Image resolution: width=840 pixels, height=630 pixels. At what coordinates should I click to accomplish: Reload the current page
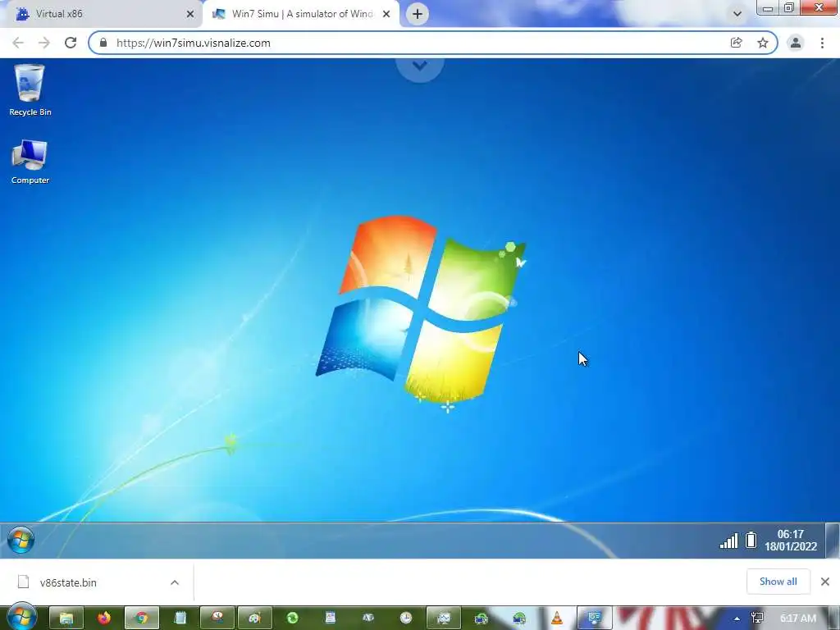click(71, 43)
